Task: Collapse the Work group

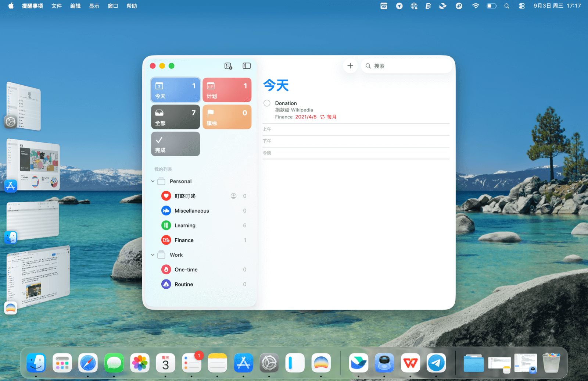Action: [153, 255]
